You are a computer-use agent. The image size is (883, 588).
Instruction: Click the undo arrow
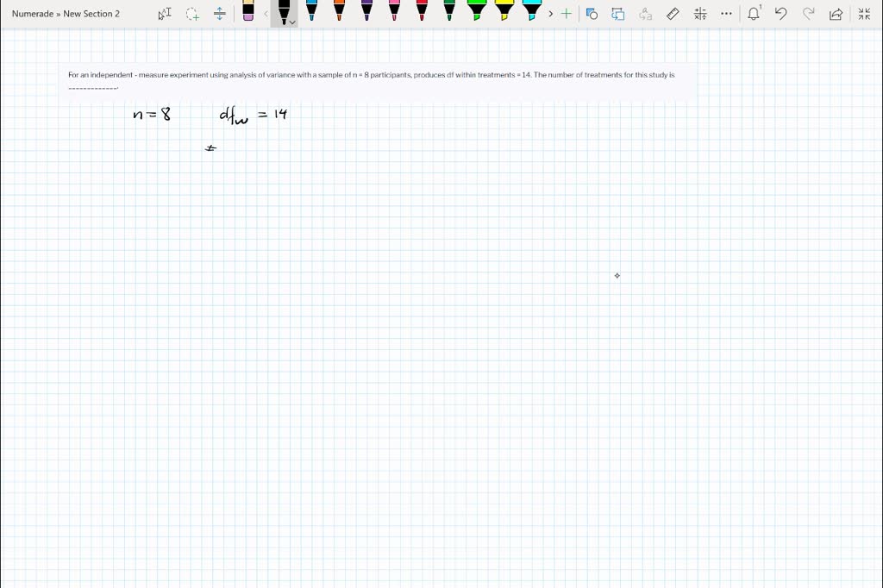click(x=780, y=13)
